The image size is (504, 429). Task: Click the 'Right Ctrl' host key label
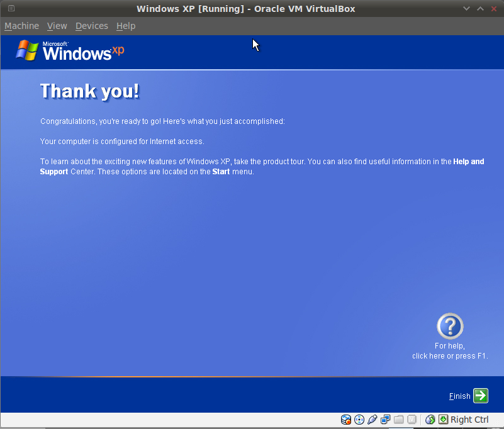pos(469,420)
